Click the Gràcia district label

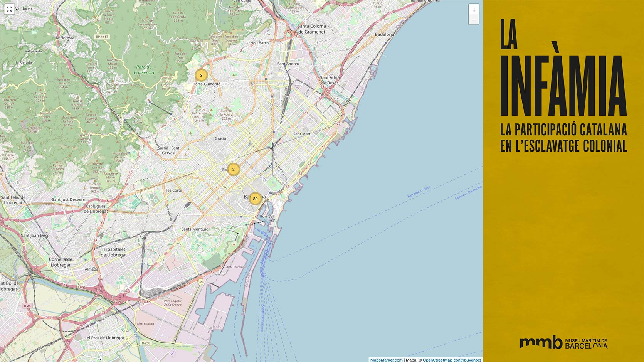tap(220, 138)
